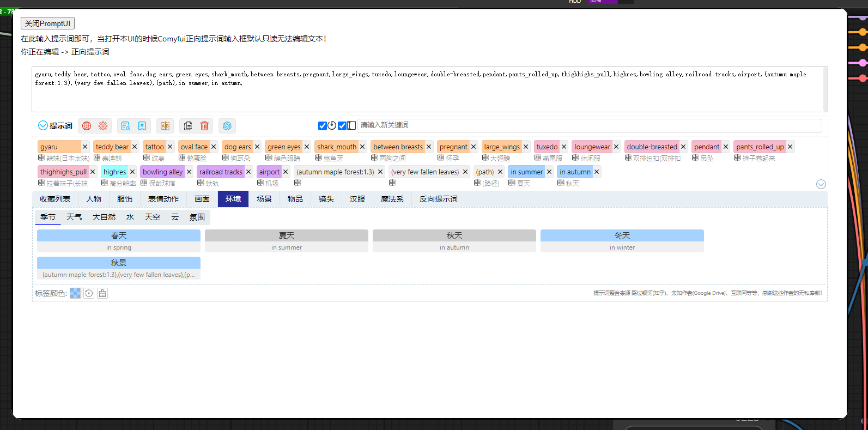The image size is (868, 430).
Task: Click the A|B translate icon
Action: [165, 126]
